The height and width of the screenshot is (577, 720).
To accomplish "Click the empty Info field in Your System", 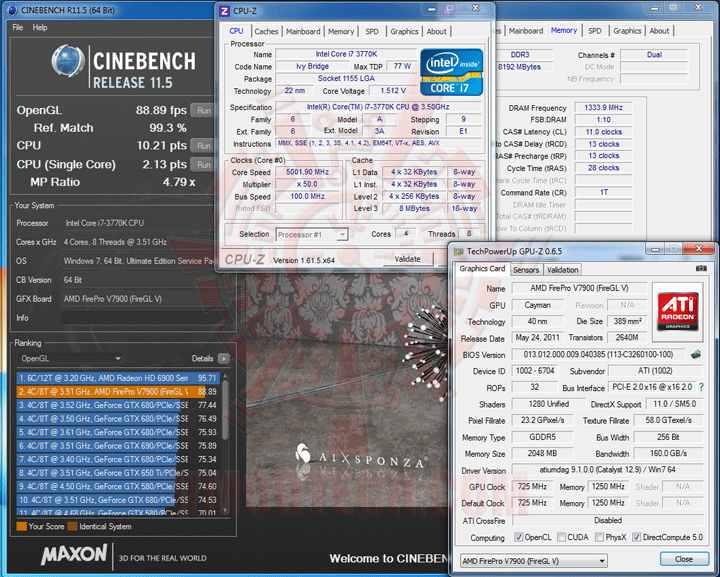I will pos(147,318).
